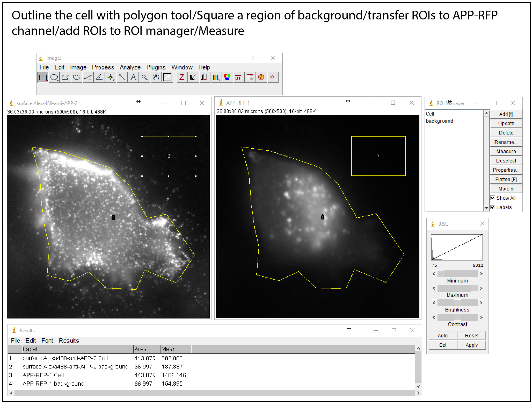Select the Hand scrolling tool
532x404 pixels.
pos(156,77)
